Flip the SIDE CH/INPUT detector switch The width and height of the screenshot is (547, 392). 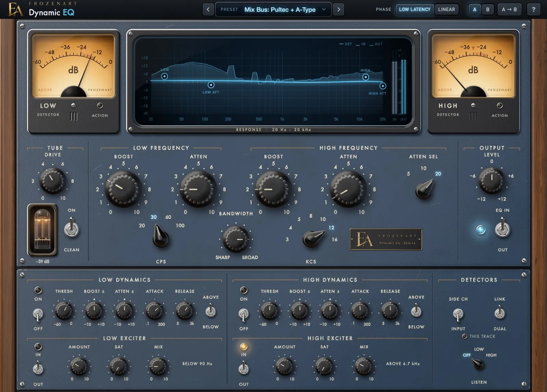pyautogui.click(x=458, y=314)
